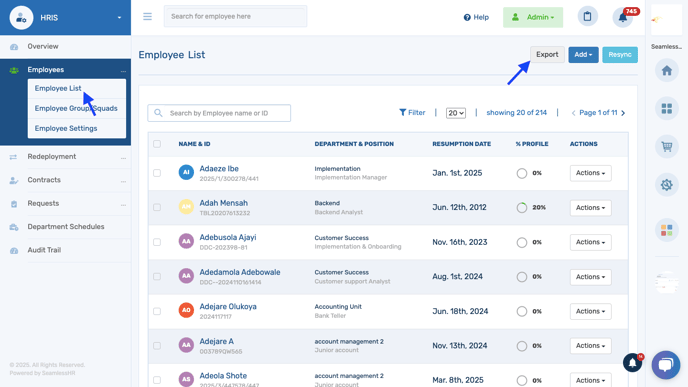Click Adaeze Ibe's 0% profile progress circle
The image size is (688, 387).
pyautogui.click(x=522, y=173)
